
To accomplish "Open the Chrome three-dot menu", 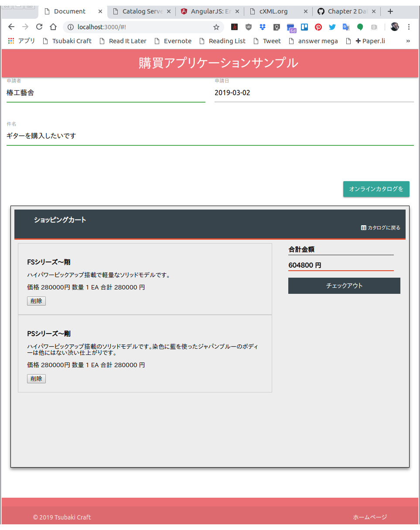I will (409, 27).
